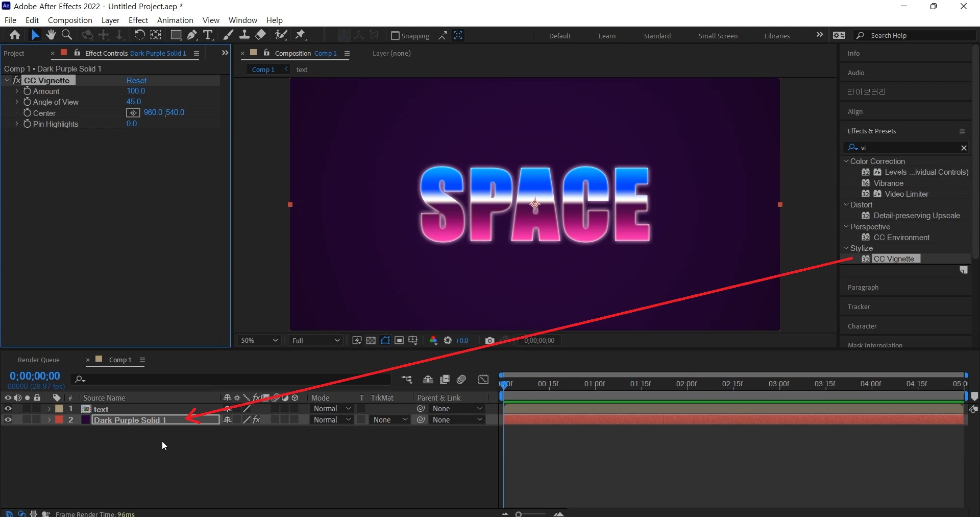
Task: Select the Roto Brush tool
Action: pos(281,35)
